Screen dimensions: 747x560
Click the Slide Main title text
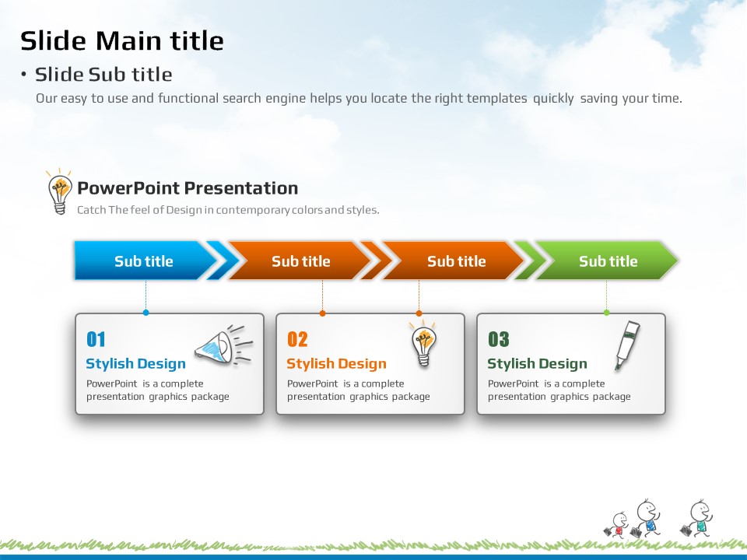[x=122, y=40]
